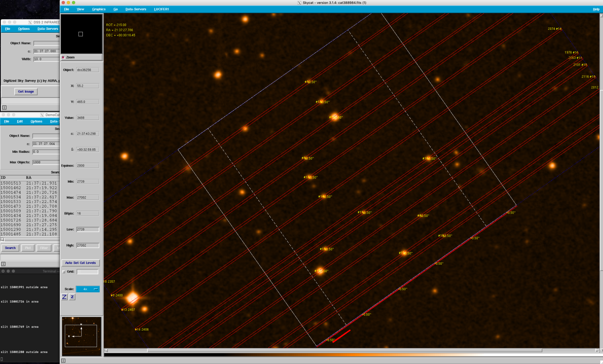Open Data-Servers menu in DSS 2 INFRARED window
Viewport: 603px width, 364px height.
(48, 29)
